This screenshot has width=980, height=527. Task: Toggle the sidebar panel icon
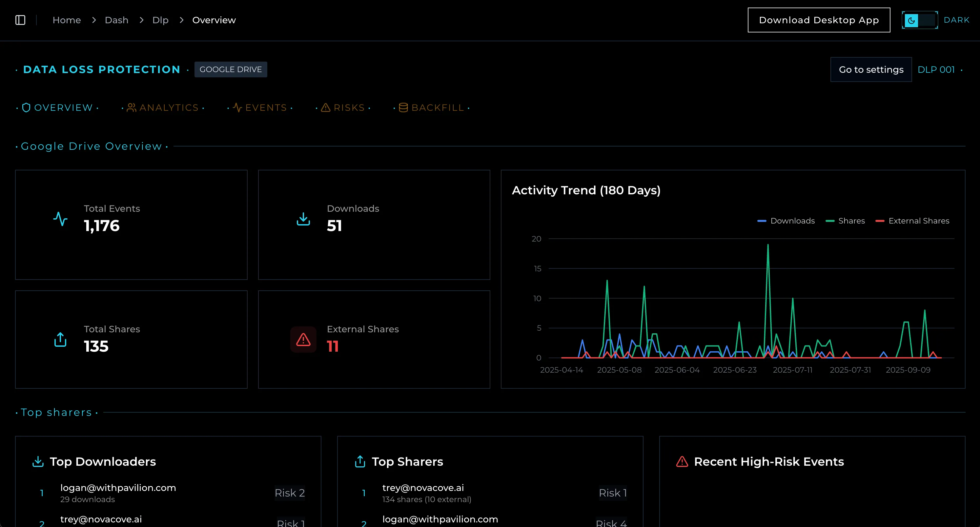pyautogui.click(x=20, y=20)
